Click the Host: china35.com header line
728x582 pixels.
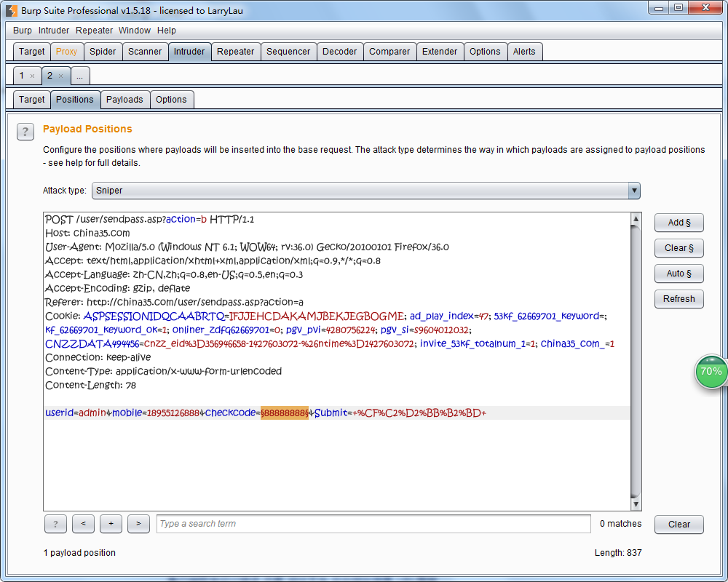87,233
